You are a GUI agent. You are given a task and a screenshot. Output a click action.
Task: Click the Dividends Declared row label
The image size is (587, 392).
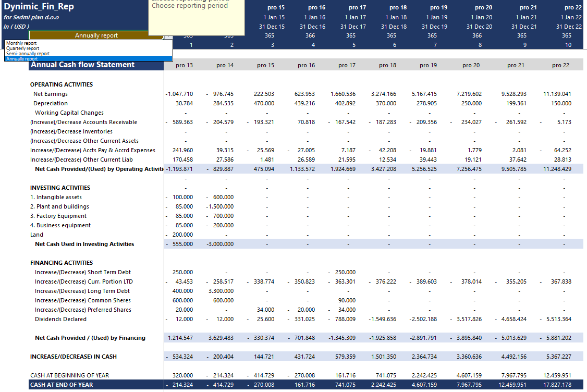click(60, 319)
